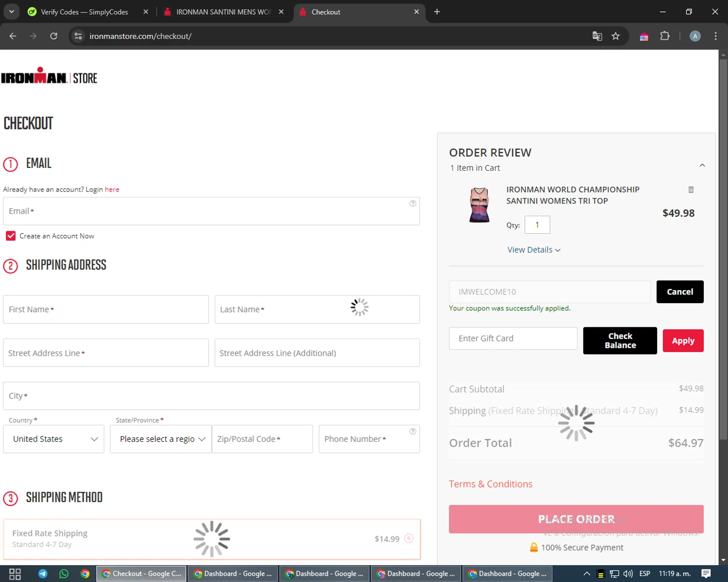Click the quantity box for the tri top

537,225
